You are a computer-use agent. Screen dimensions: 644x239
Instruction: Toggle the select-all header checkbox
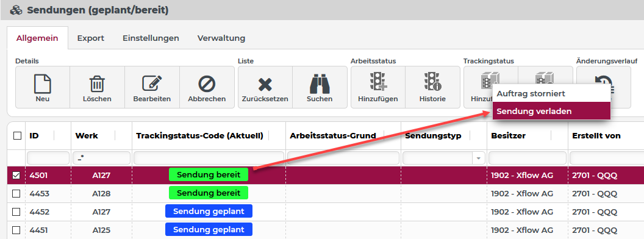click(17, 136)
